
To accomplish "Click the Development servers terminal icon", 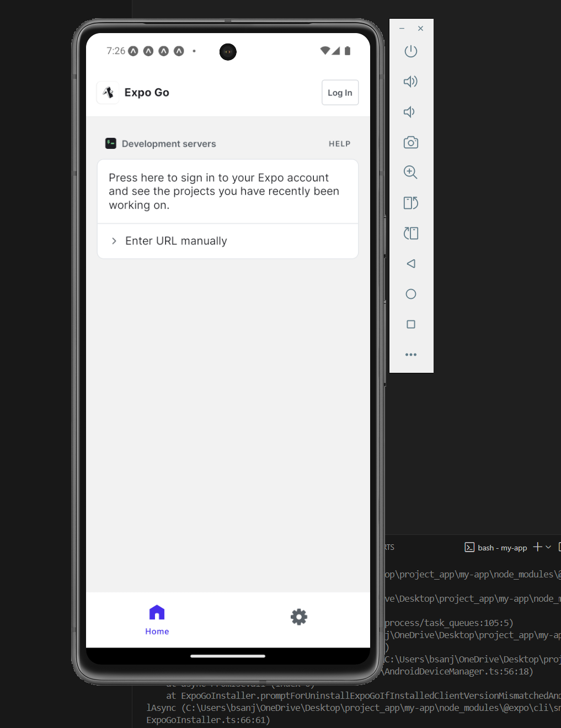I will [x=111, y=143].
